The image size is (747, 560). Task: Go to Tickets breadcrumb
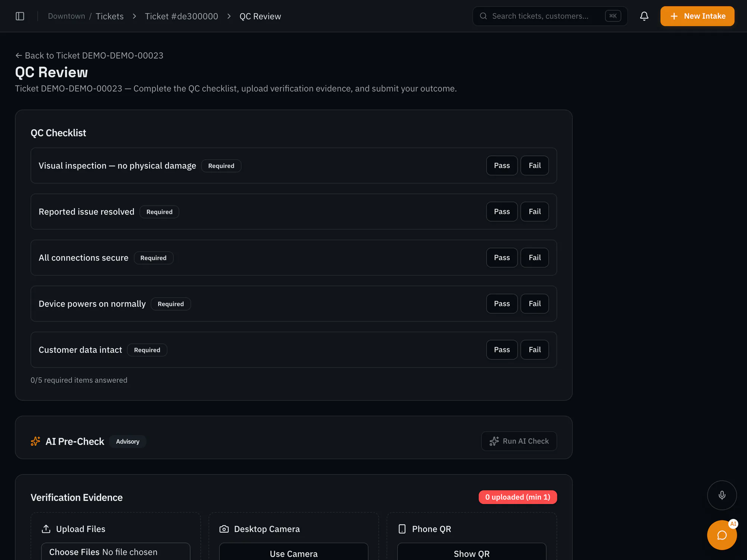[x=109, y=16]
